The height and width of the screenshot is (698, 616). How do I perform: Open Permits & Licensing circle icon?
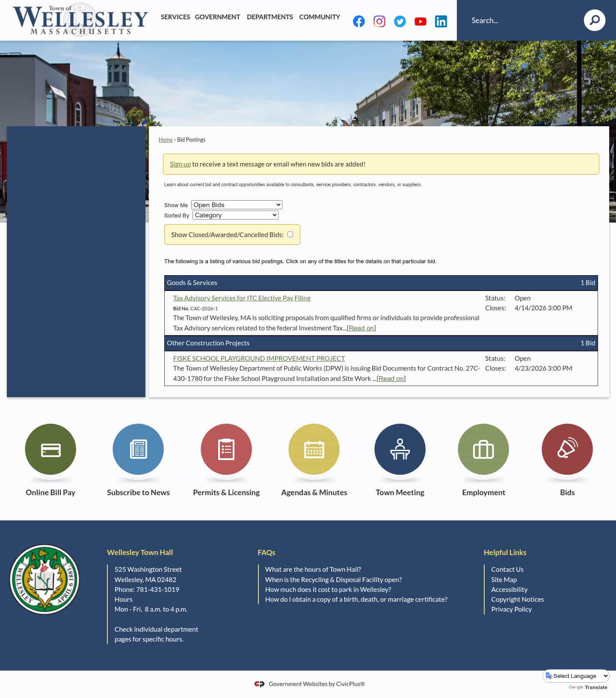tap(226, 449)
